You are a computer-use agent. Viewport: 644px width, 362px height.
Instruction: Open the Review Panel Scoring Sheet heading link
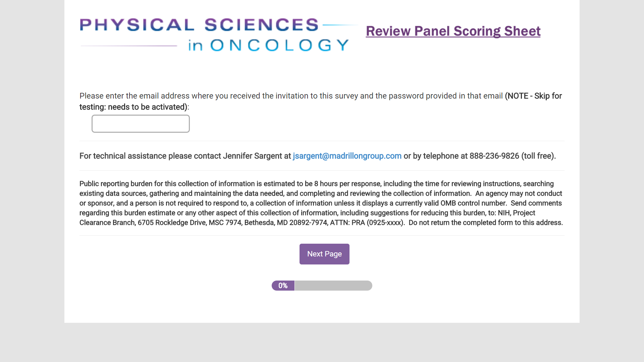453,31
